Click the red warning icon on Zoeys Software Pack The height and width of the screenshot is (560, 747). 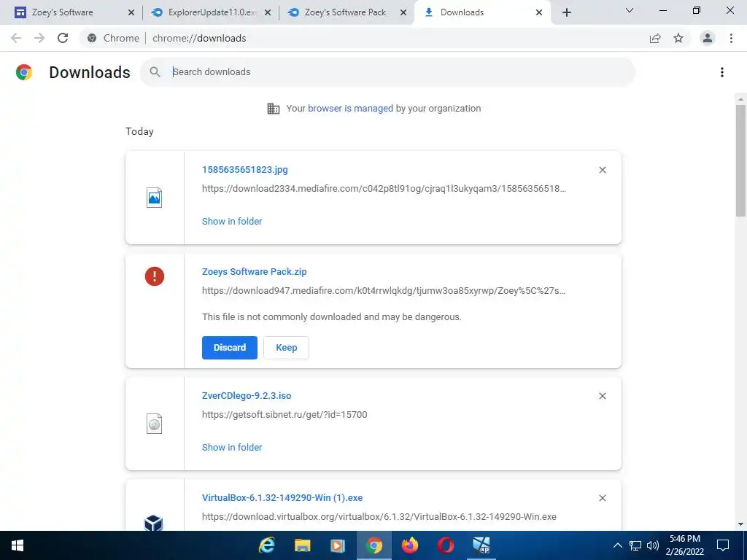coord(155,276)
